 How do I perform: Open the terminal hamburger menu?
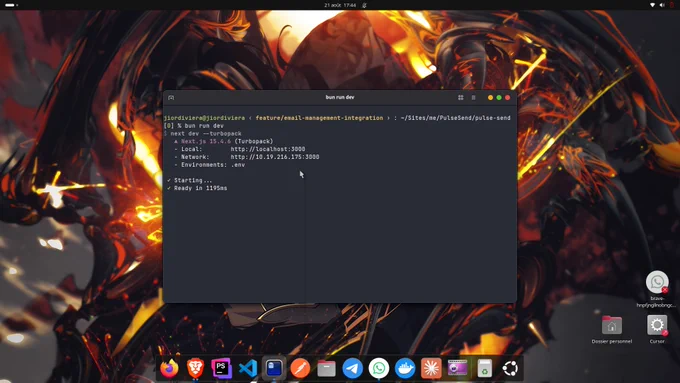point(474,98)
